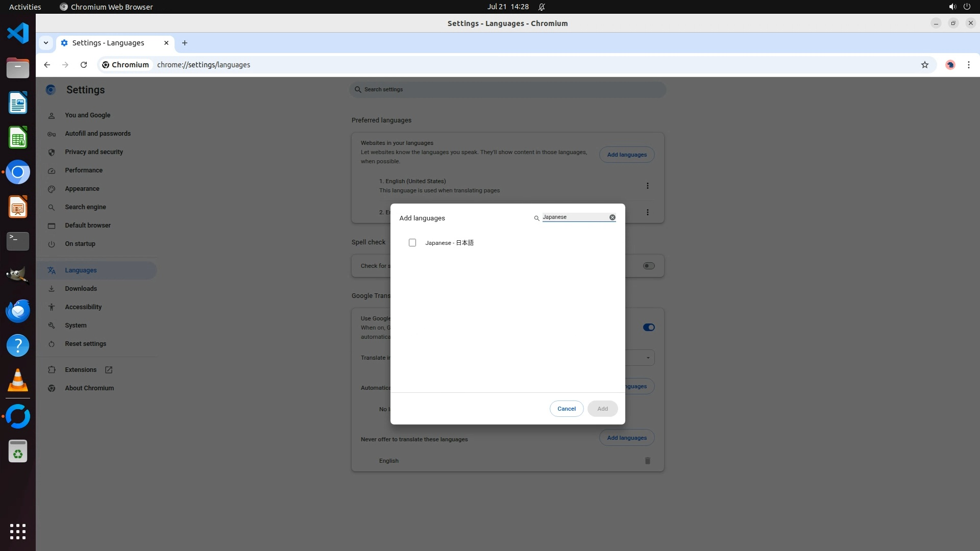Open new tab with plus button
The image size is (980, 551).
pyautogui.click(x=185, y=43)
